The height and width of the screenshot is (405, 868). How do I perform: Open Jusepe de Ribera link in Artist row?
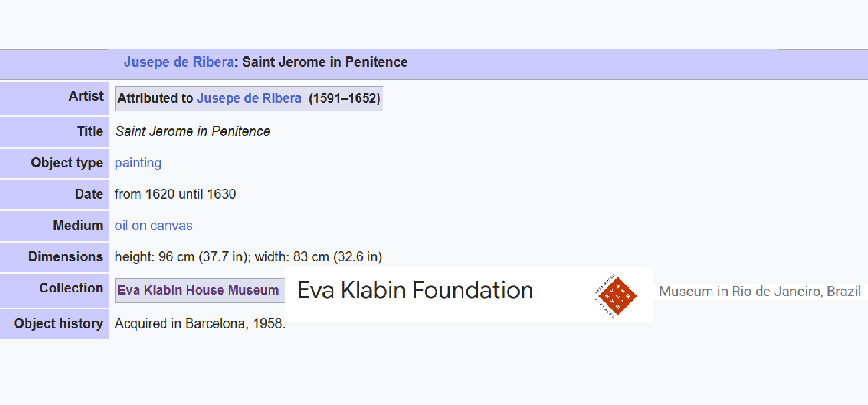click(x=249, y=98)
